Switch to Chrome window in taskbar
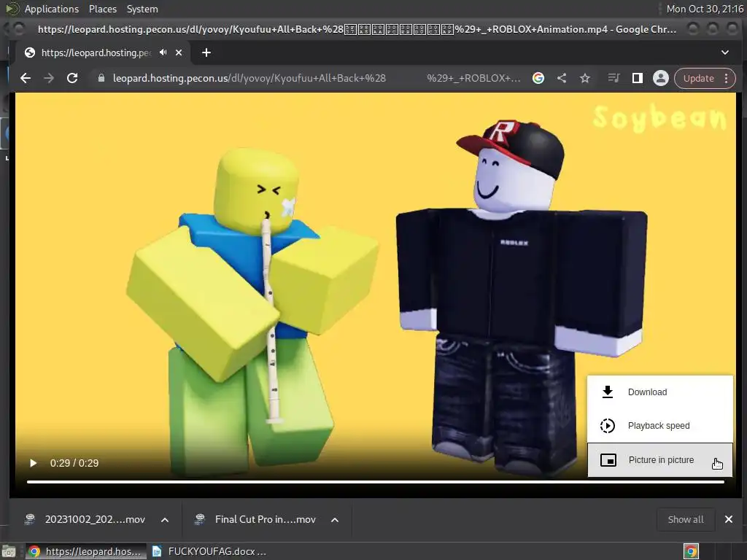This screenshot has width=747, height=560. click(85, 551)
